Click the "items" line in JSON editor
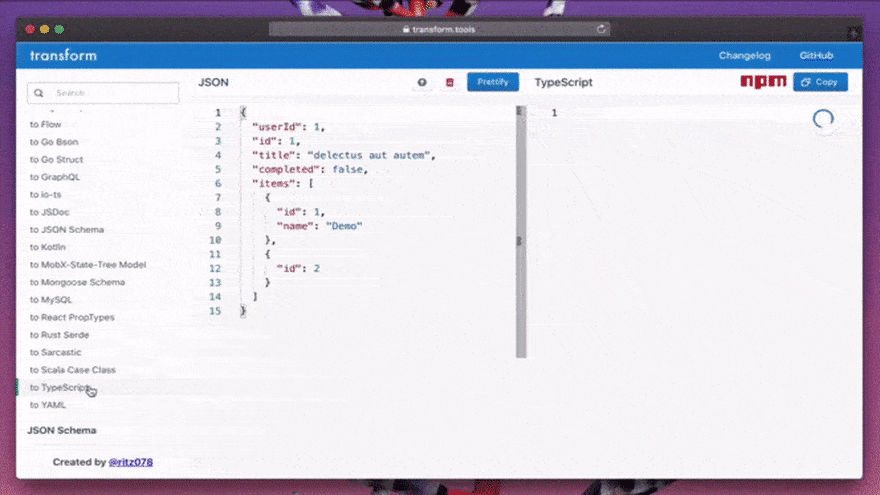 (282, 184)
